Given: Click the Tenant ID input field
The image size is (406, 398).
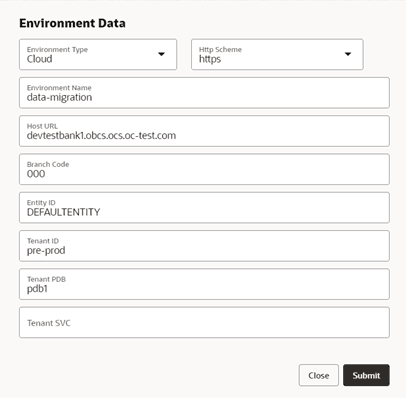Looking at the screenshot, I should [204, 246].
